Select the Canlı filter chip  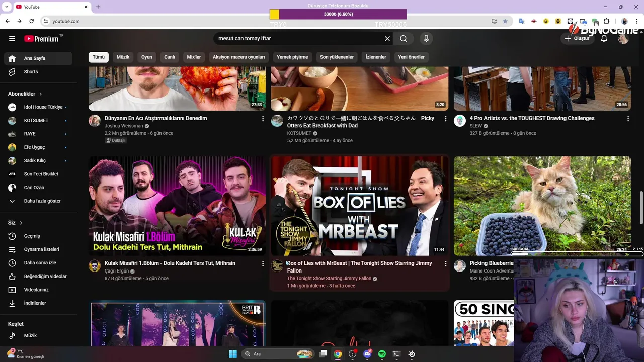170,57
